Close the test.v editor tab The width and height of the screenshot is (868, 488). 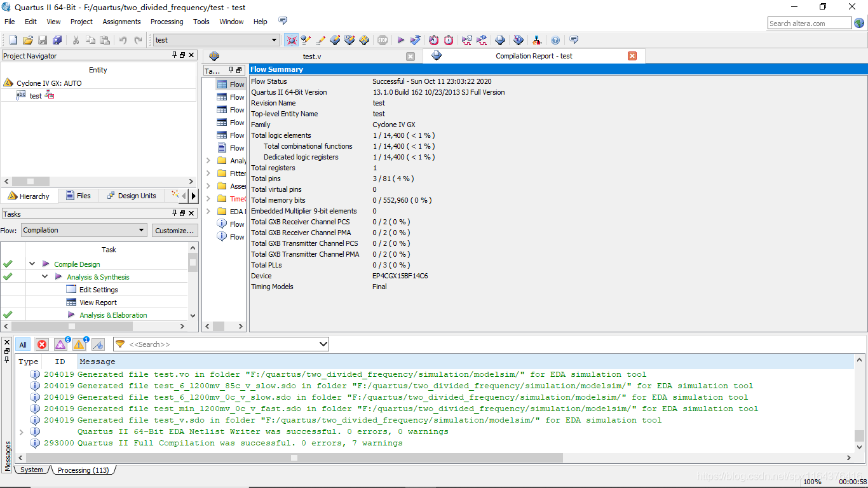coord(410,56)
